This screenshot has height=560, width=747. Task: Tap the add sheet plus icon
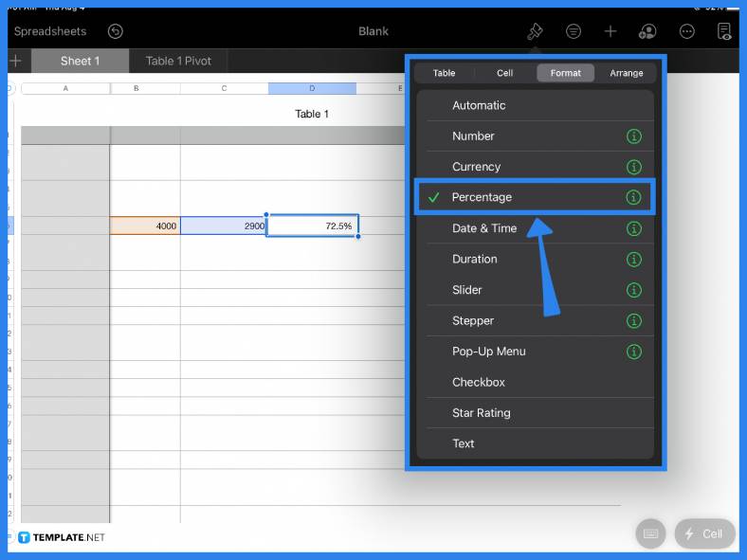point(15,61)
